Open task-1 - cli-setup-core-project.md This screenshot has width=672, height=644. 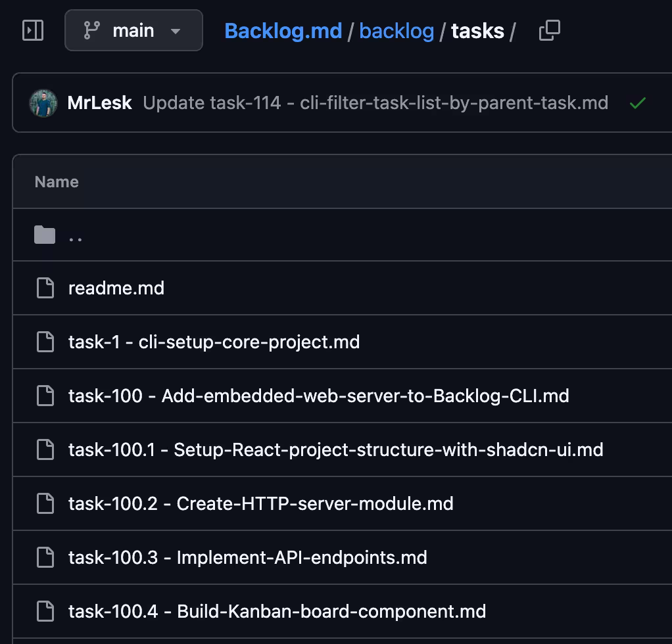pyautogui.click(x=214, y=342)
